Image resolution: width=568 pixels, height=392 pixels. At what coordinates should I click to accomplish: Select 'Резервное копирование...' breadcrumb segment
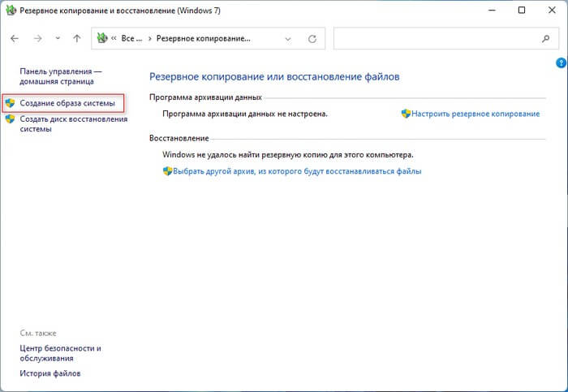[x=203, y=38]
